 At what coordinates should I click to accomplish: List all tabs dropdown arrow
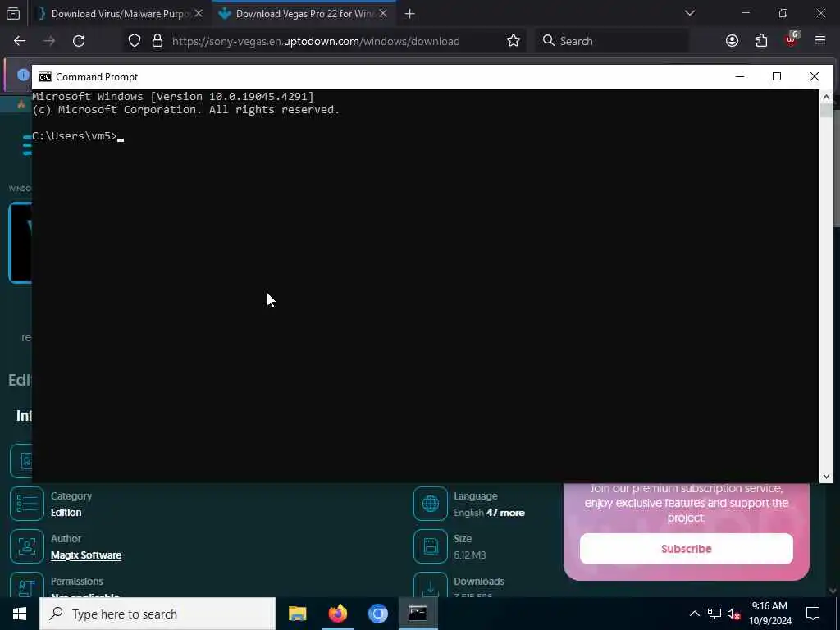(689, 13)
